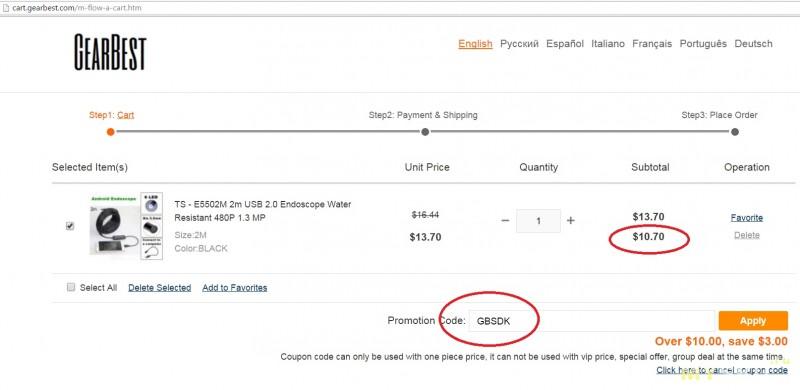Decrease quantity with the minus button
800x390 pixels.
pos(505,221)
